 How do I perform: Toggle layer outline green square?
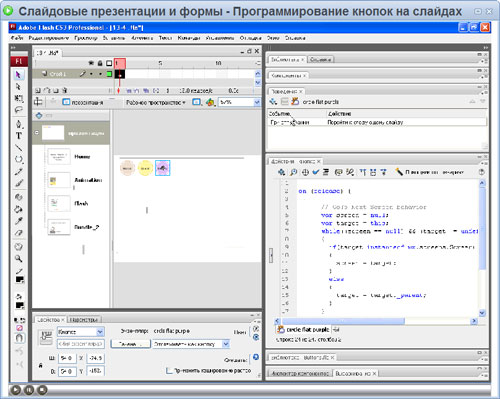click(x=109, y=74)
